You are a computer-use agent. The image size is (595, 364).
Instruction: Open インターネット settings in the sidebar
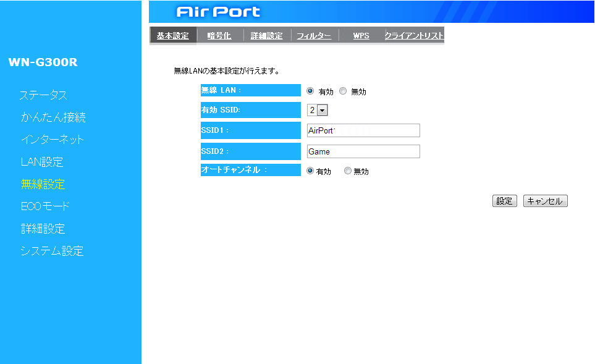[x=53, y=140]
